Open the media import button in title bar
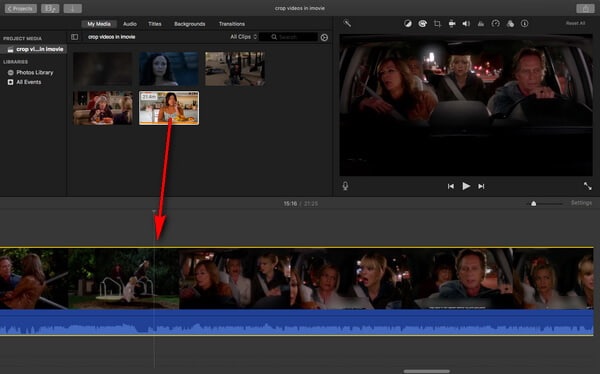Viewport: 600px width, 374px height. tap(50, 8)
